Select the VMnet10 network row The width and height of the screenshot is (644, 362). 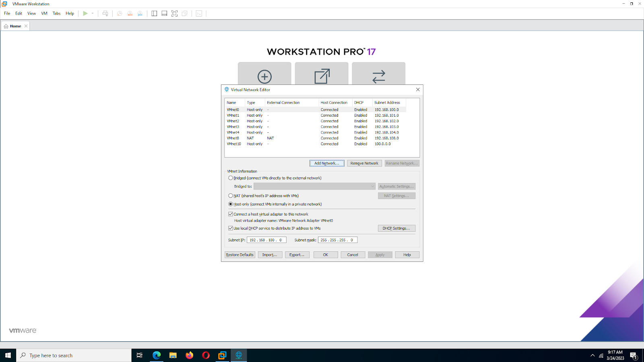pyautogui.click(x=316, y=144)
